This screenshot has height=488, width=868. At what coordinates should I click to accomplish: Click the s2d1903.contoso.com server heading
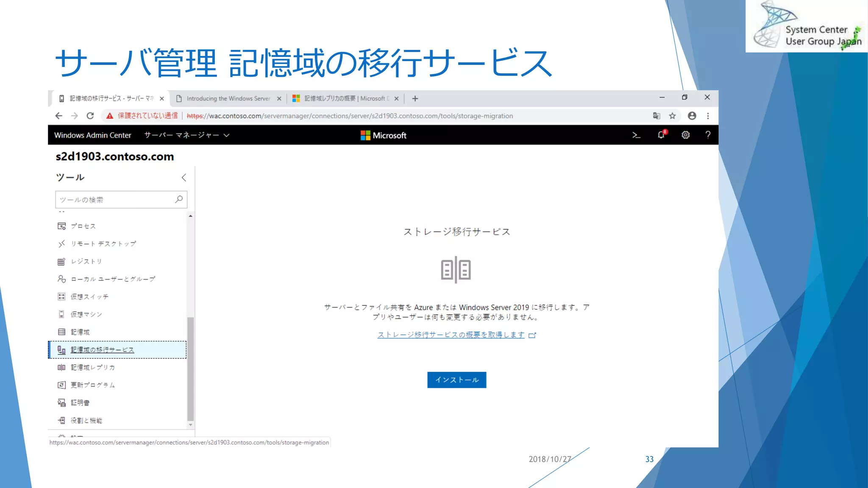pos(115,156)
